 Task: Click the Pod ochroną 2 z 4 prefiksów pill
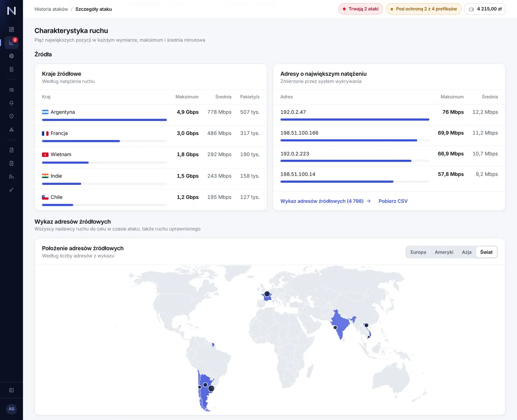[424, 9]
